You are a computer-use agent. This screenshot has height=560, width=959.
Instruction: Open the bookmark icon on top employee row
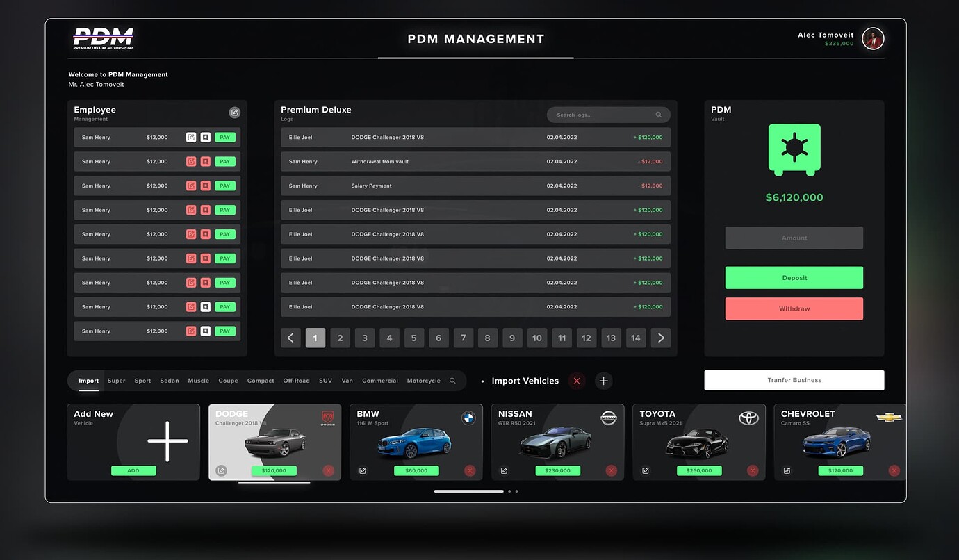pyautogui.click(x=205, y=137)
